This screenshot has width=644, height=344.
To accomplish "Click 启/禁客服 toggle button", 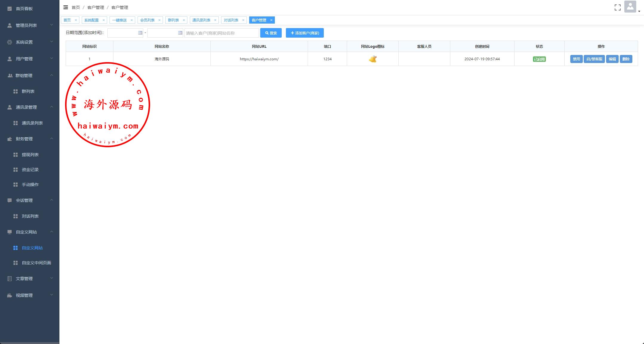I will 594,59.
